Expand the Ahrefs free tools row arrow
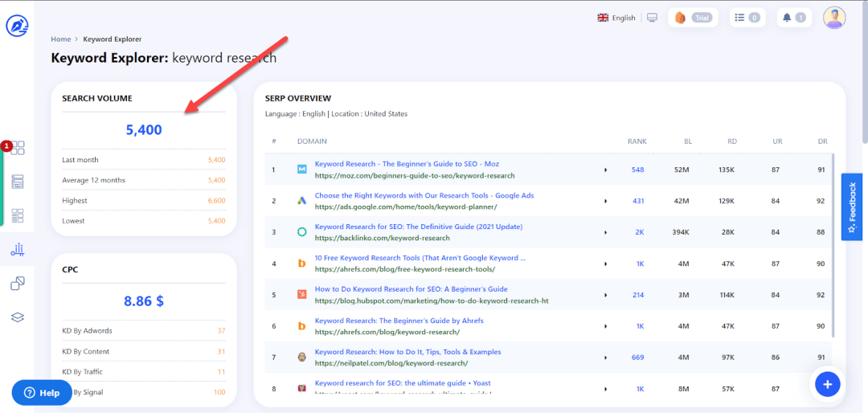This screenshot has width=868, height=413. [605, 264]
